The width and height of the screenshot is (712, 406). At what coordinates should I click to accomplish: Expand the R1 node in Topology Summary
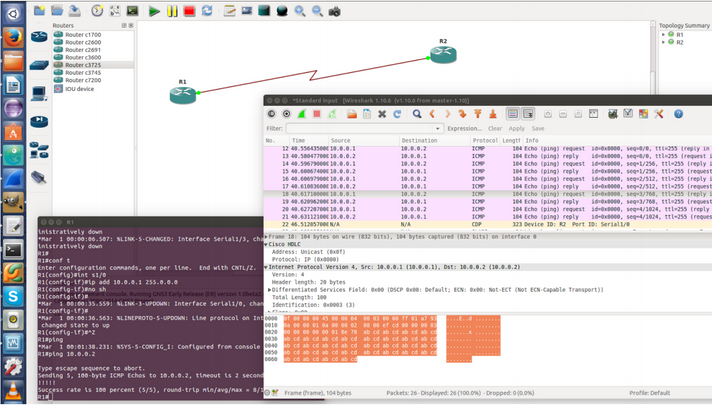tap(664, 34)
